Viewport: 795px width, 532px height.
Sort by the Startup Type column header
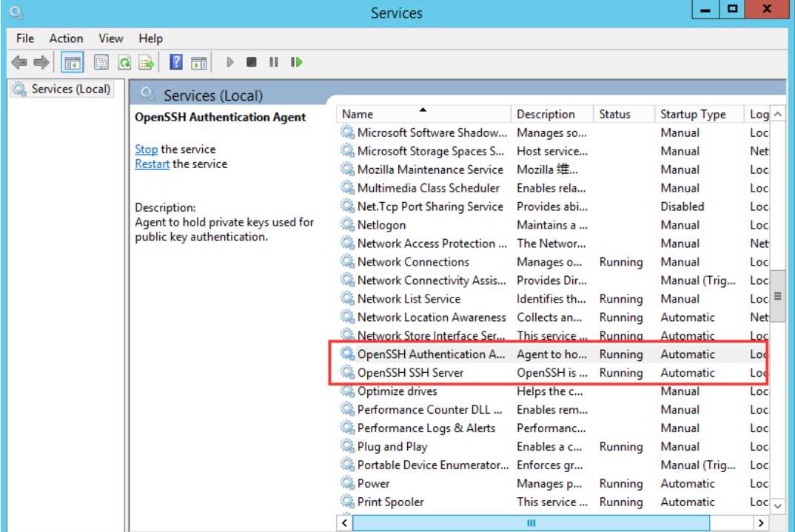pos(700,114)
